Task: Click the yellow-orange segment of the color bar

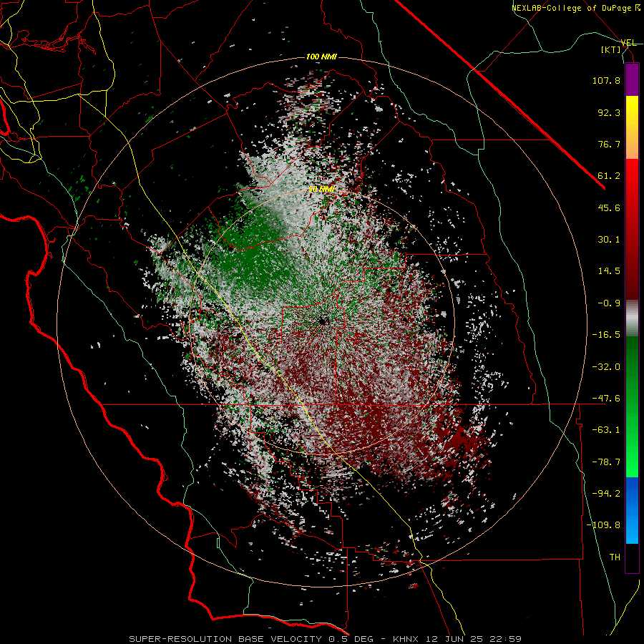Action: [632, 127]
